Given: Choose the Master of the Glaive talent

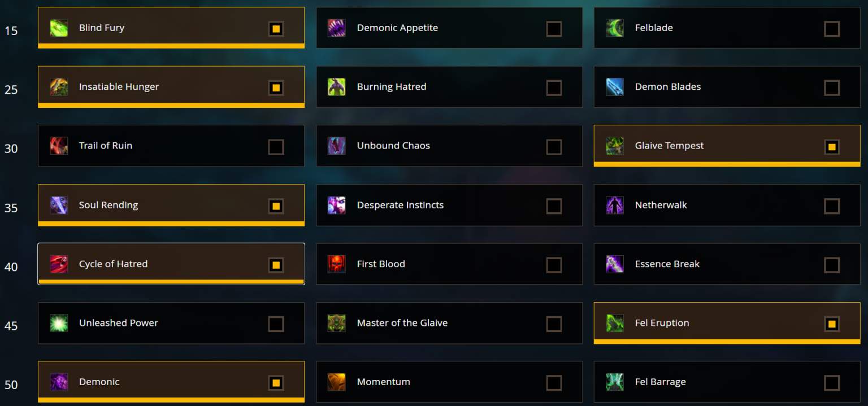Looking at the screenshot, I should pos(449,323).
